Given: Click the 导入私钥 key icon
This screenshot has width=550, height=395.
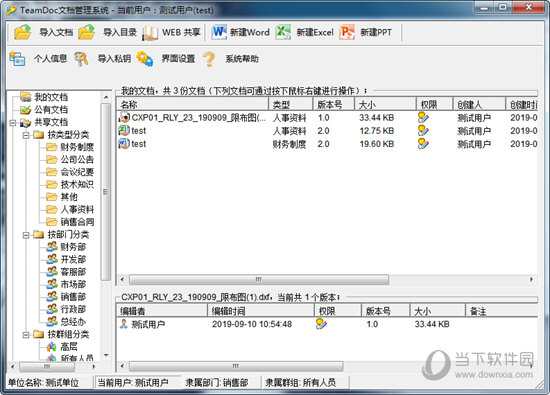Looking at the screenshot, I should [81, 59].
